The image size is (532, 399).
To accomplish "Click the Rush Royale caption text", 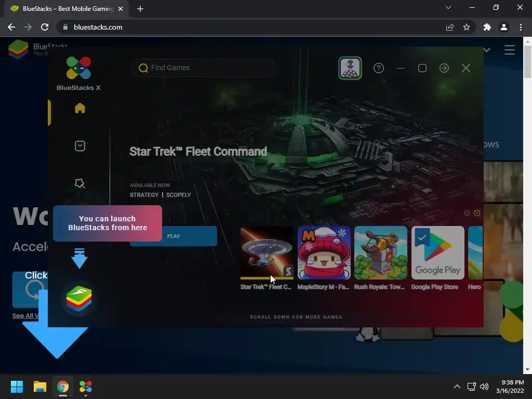I will tap(379, 287).
